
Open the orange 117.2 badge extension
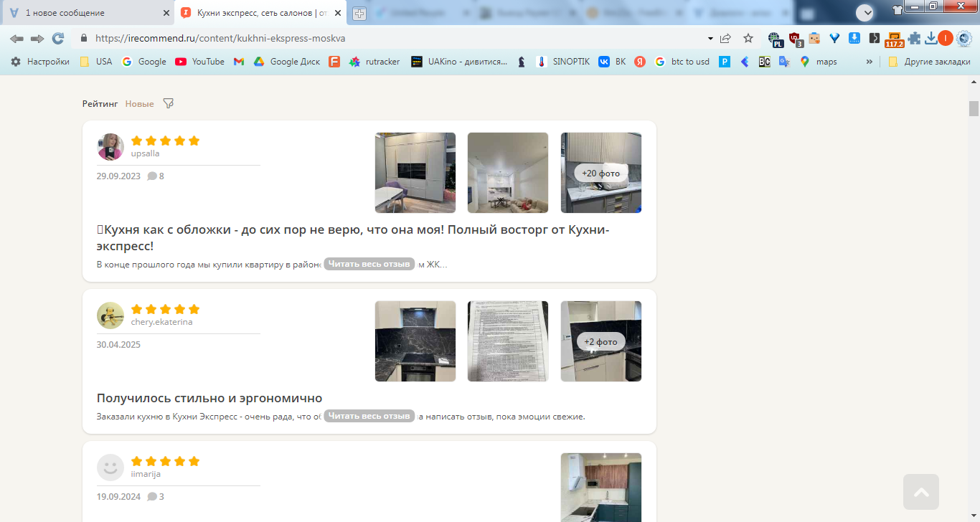[x=895, y=39]
